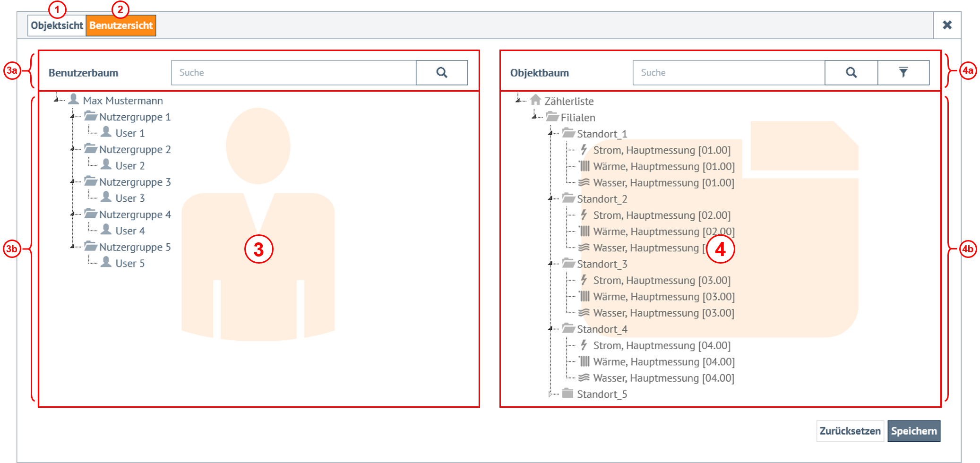Switch to the Objektsicht tab
Image resolution: width=980 pixels, height=463 pixels.
pyautogui.click(x=57, y=26)
